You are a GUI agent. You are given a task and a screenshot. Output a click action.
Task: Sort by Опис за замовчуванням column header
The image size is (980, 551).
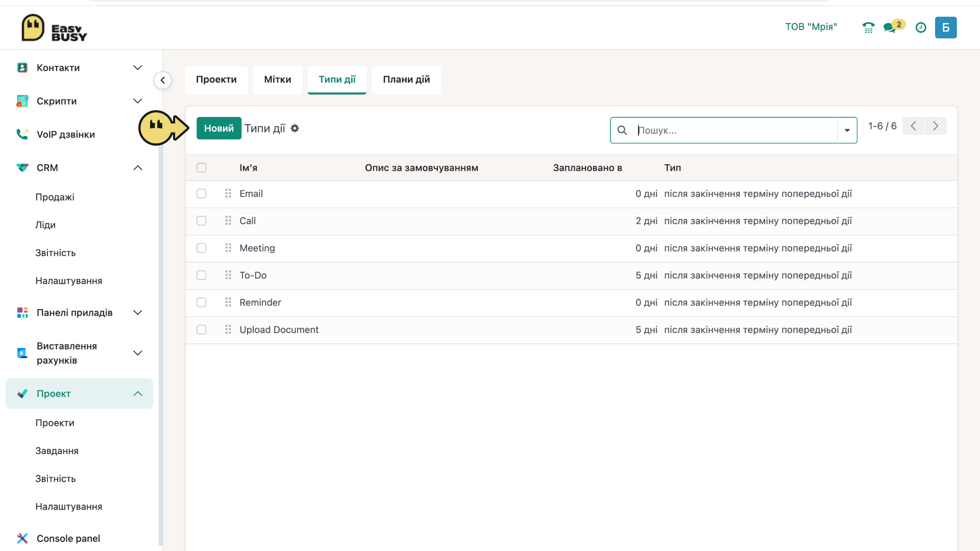coord(422,168)
